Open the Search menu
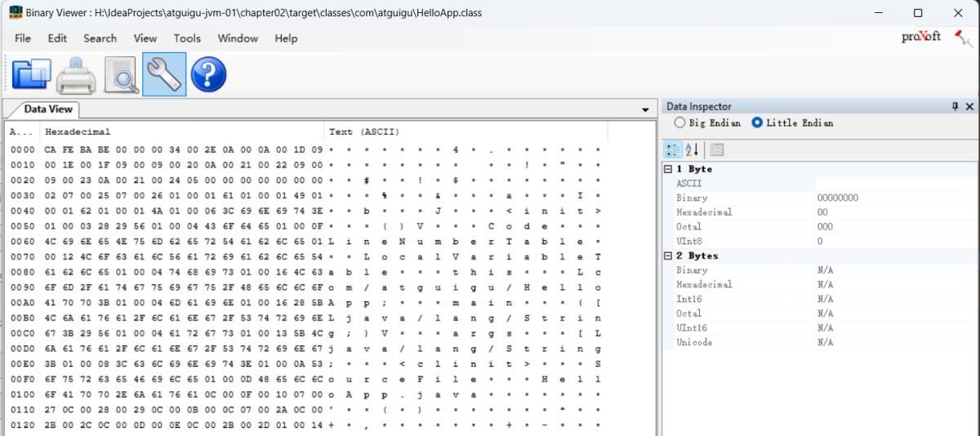 100,38
